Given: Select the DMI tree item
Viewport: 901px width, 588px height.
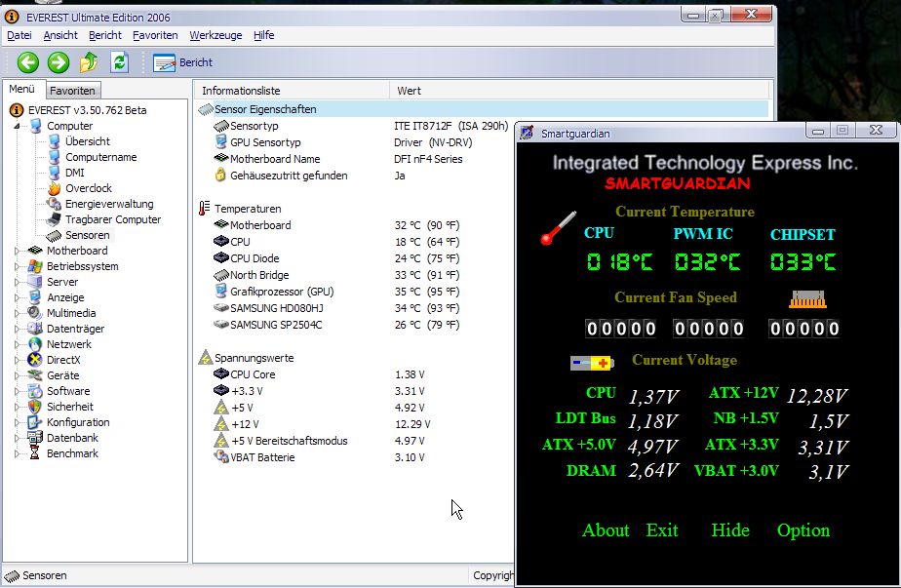Looking at the screenshot, I should tap(75, 173).
